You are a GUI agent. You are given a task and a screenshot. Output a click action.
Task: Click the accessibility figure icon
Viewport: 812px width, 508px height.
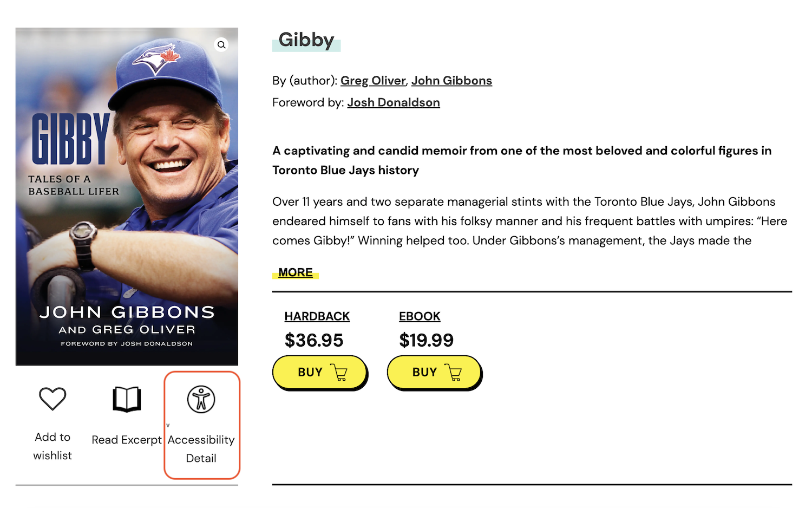click(x=201, y=400)
